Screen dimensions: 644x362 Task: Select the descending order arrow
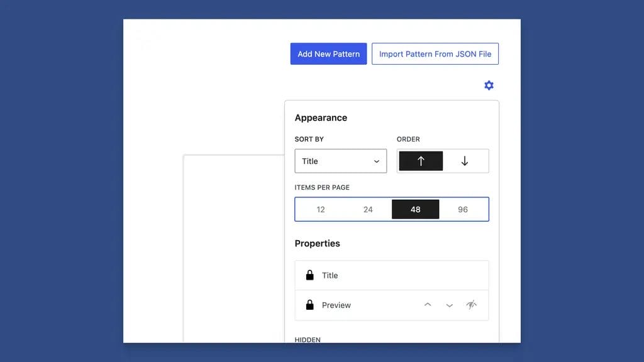465,161
